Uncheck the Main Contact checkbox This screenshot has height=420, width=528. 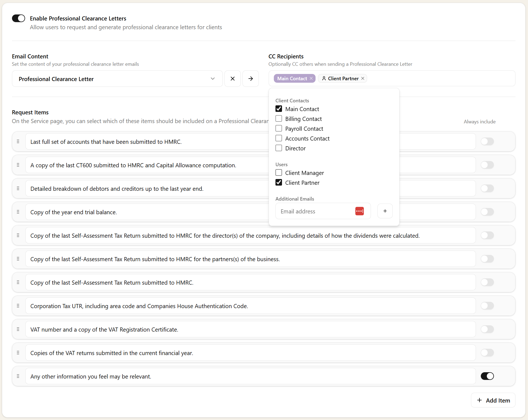[x=278, y=109]
